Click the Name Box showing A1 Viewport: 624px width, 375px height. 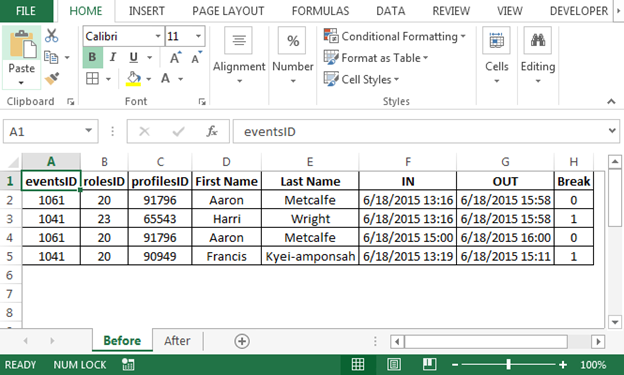44,131
